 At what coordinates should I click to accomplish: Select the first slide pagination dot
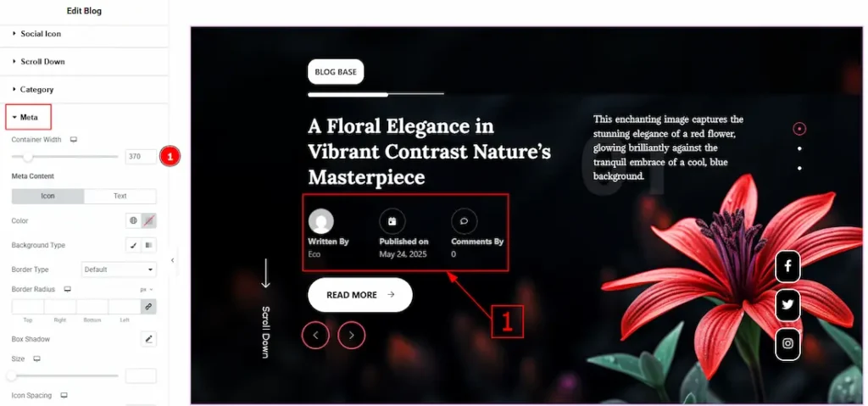pos(798,129)
